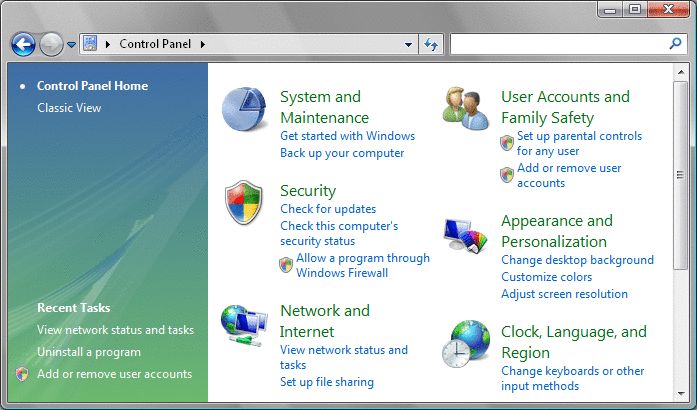Click the shield icon in Recent Tasks sidebar
Image resolution: width=697 pixels, height=410 pixels.
22,374
